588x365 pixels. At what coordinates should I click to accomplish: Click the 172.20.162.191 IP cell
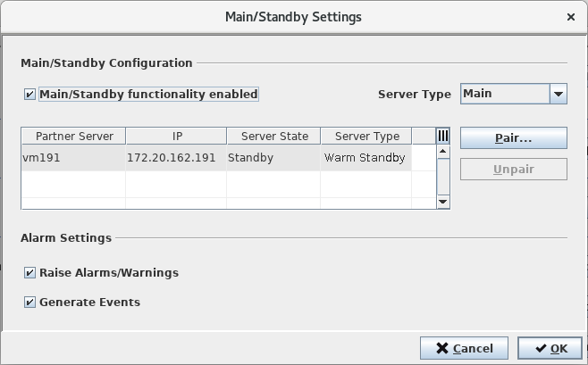[x=176, y=158]
